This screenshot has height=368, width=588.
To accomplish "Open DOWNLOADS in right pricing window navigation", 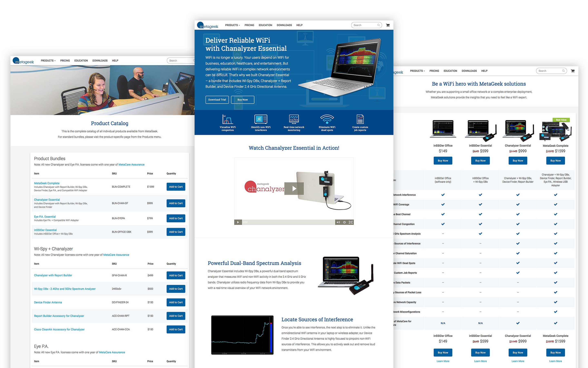I will click(x=469, y=71).
